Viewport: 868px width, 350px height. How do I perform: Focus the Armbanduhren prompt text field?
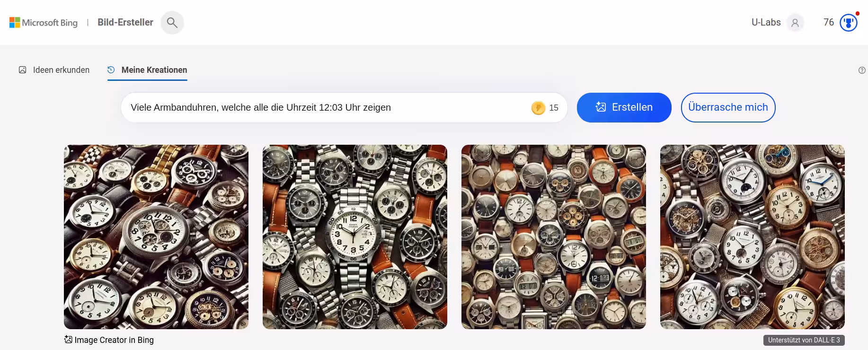[x=327, y=107]
